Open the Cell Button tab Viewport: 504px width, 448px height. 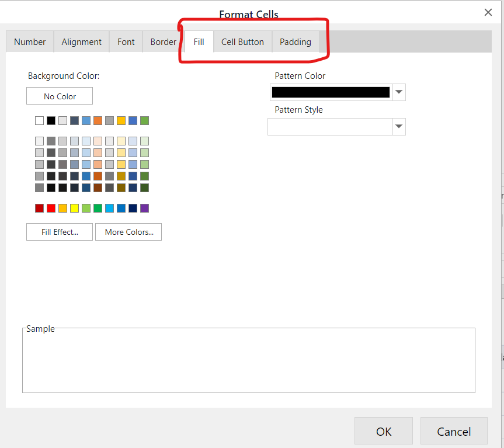pos(242,42)
